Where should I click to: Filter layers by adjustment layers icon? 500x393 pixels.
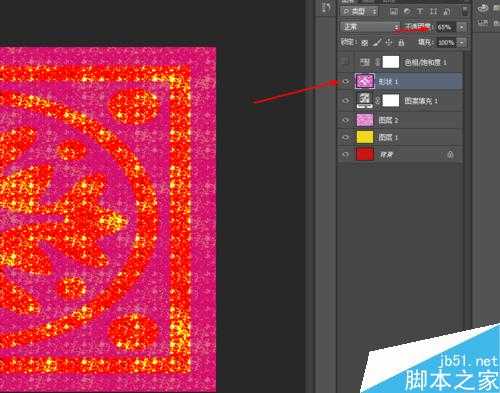[x=407, y=12]
